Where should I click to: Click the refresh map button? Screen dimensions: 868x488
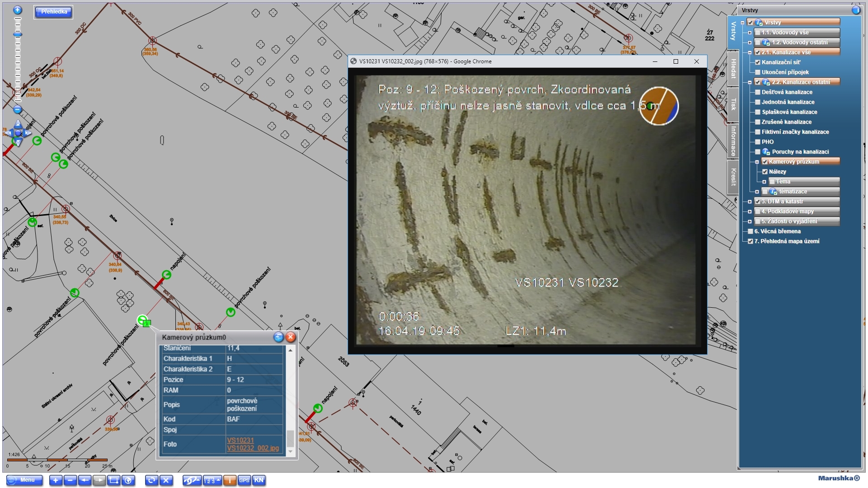click(151, 480)
